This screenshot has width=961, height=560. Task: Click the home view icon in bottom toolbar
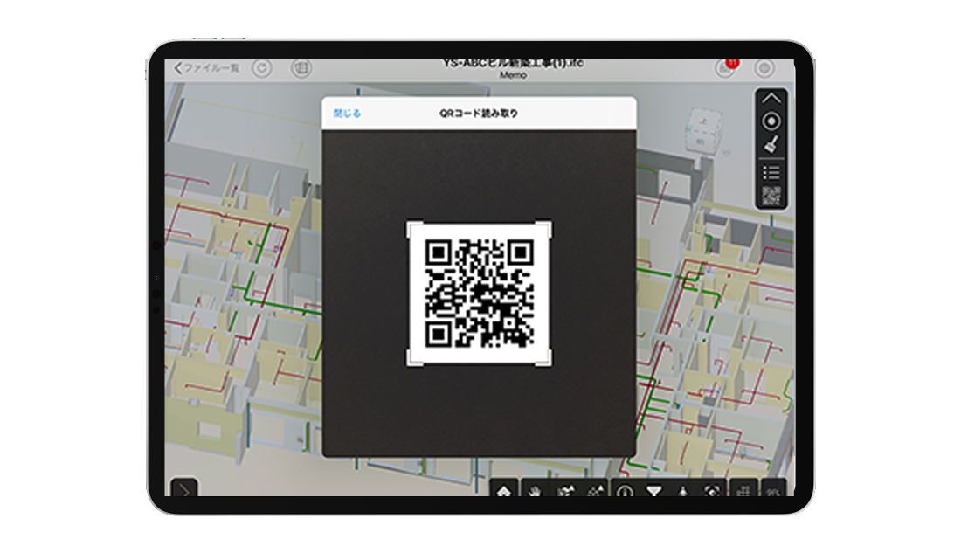click(504, 492)
